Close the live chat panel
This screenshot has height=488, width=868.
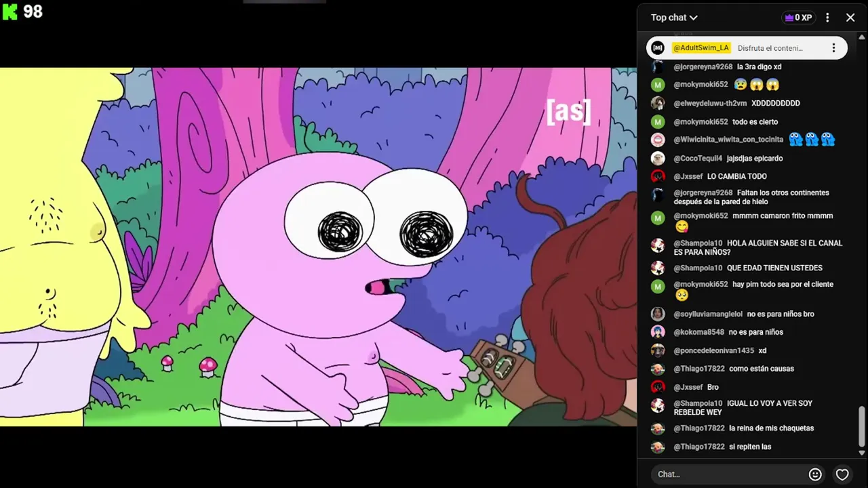tap(850, 18)
